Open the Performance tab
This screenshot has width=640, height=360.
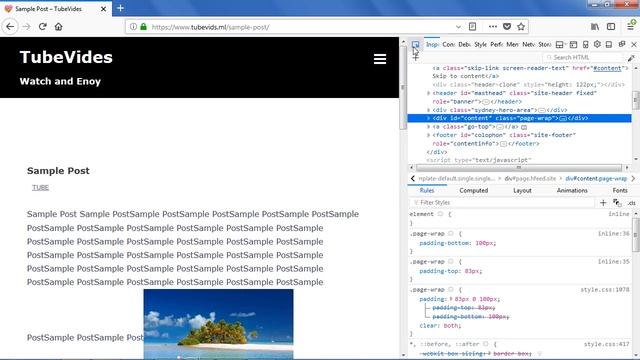(496, 44)
